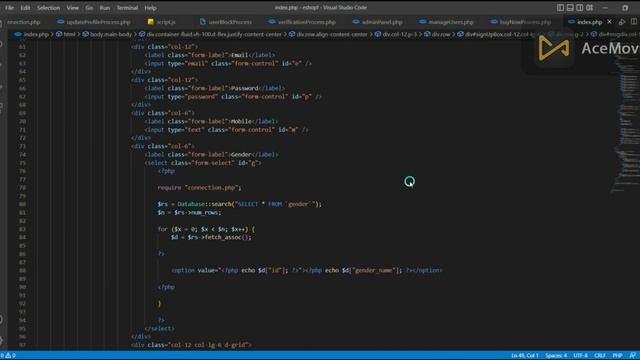Open the Help menu
The height and width of the screenshot is (360, 640).
[x=150, y=8]
